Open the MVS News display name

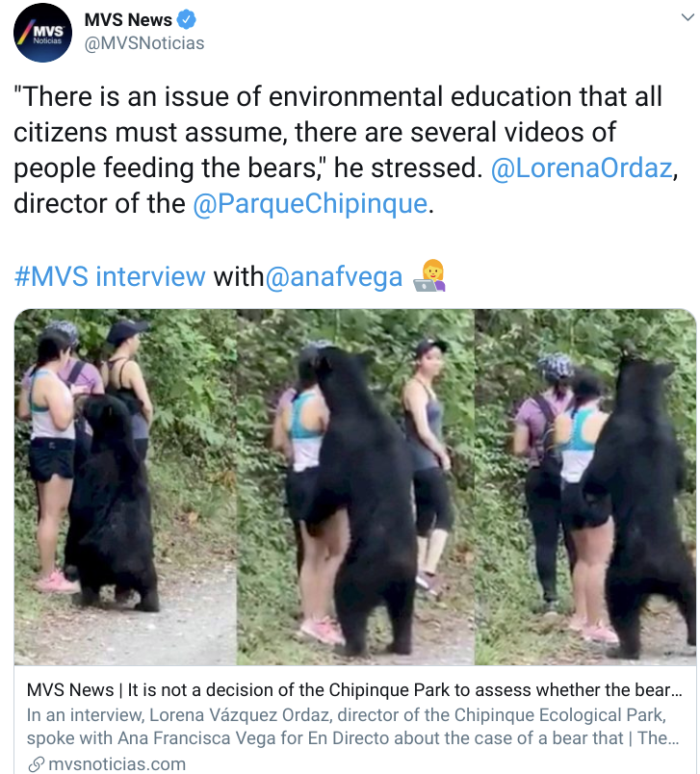(128, 20)
